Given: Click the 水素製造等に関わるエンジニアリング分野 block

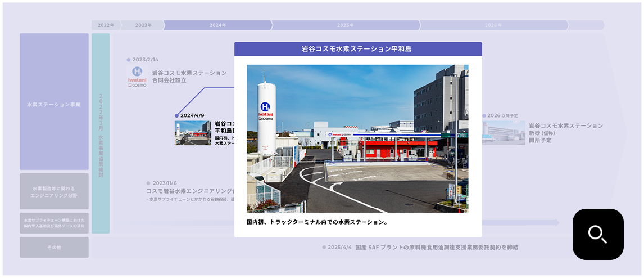Looking at the screenshot, I should tap(54, 191).
